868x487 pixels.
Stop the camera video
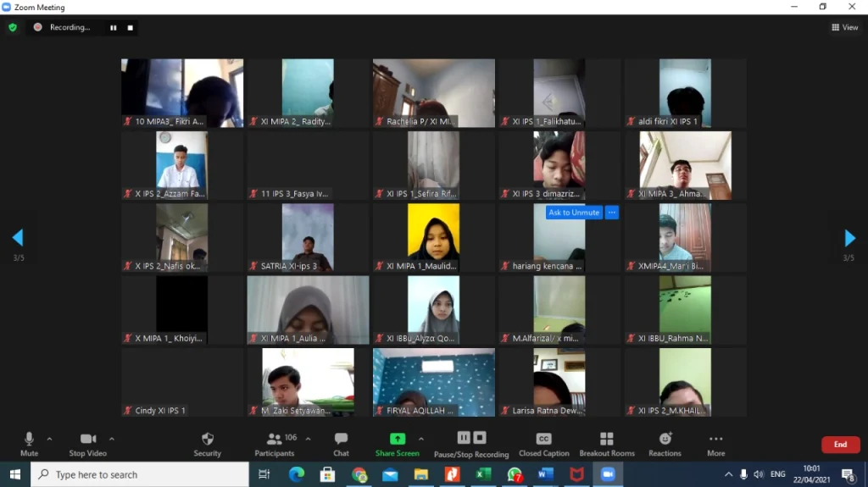88,444
